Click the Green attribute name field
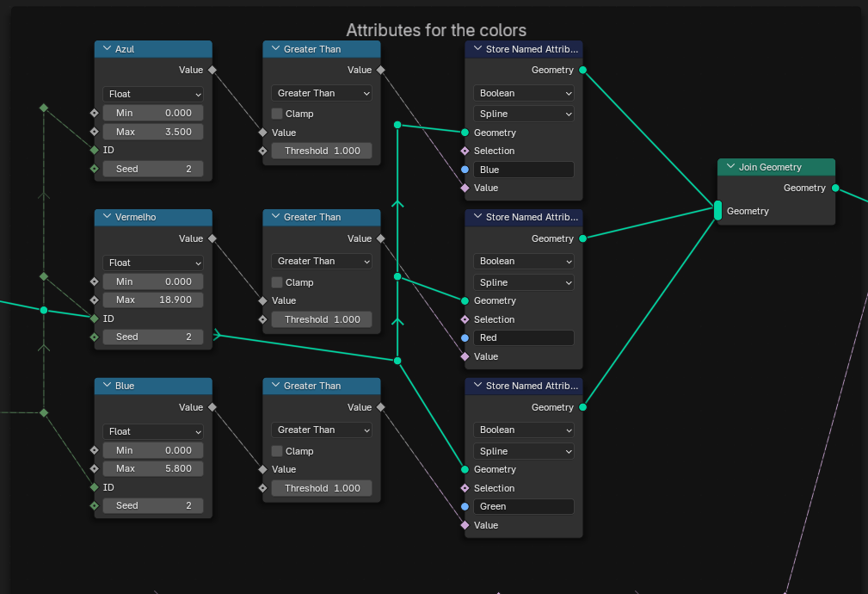 coord(524,506)
